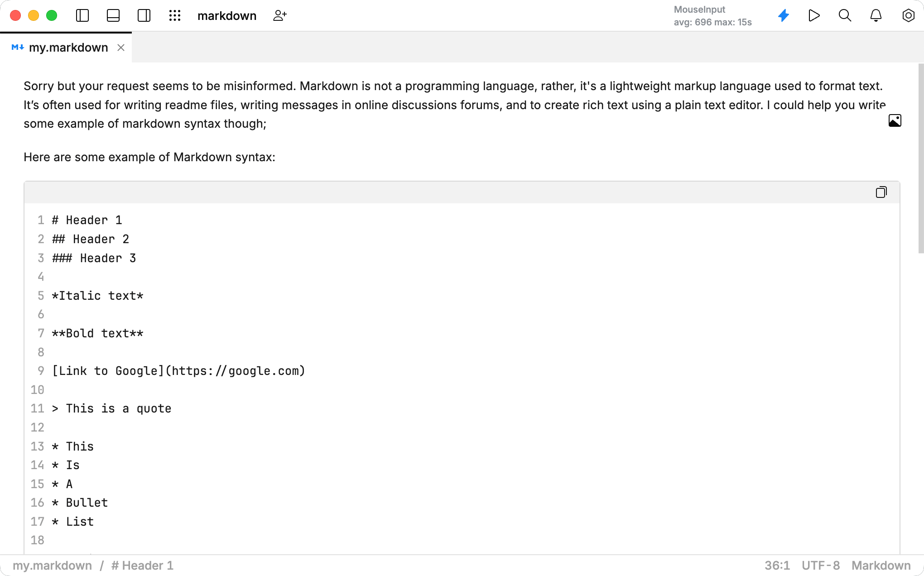Click the 36:1 cursor position indicator
Viewport: 924px width, 576px height.
pyautogui.click(x=777, y=566)
